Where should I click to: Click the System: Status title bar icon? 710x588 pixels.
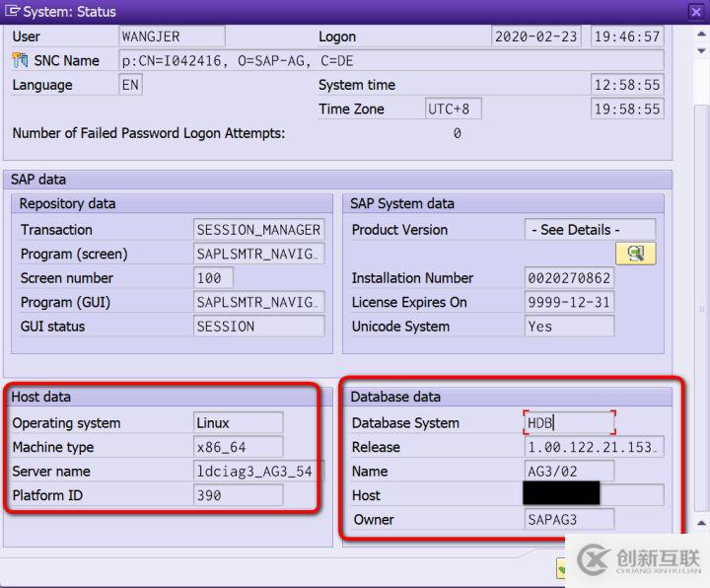pos(12,11)
